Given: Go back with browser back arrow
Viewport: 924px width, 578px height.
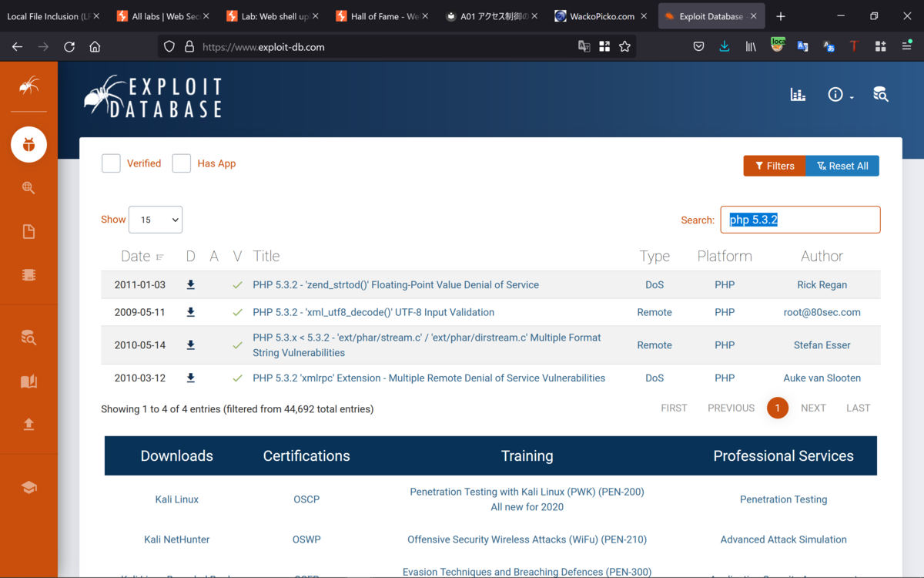Looking at the screenshot, I should point(17,47).
